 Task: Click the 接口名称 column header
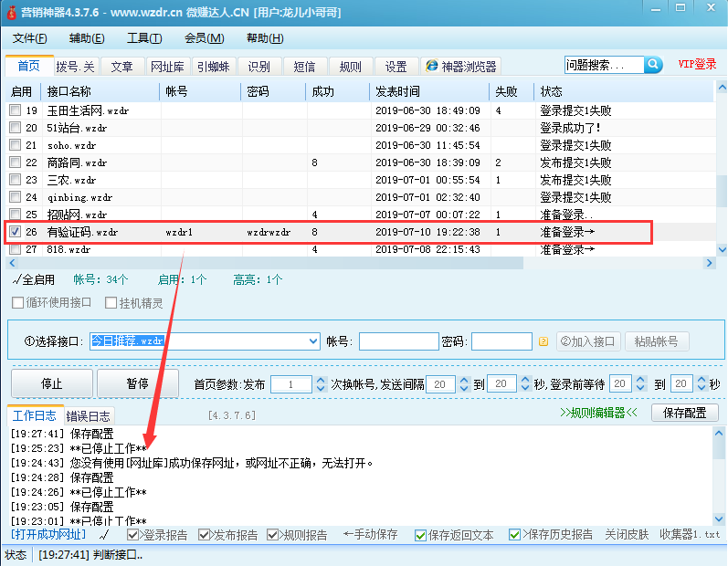pos(100,91)
